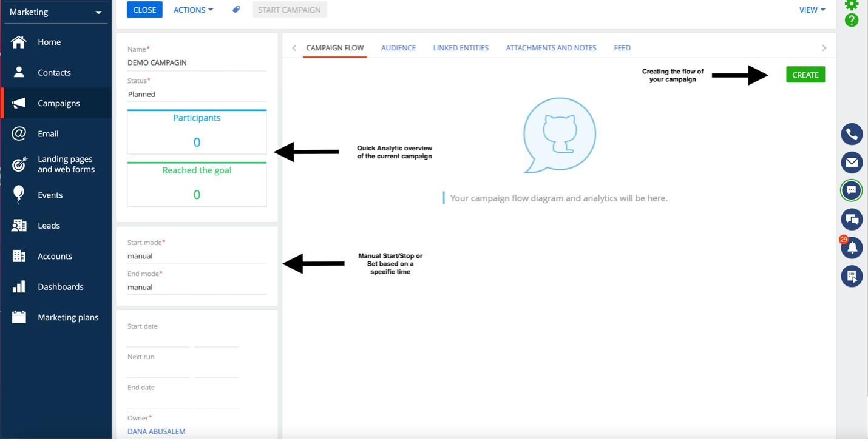Click the blue Close button

coord(144,10)
